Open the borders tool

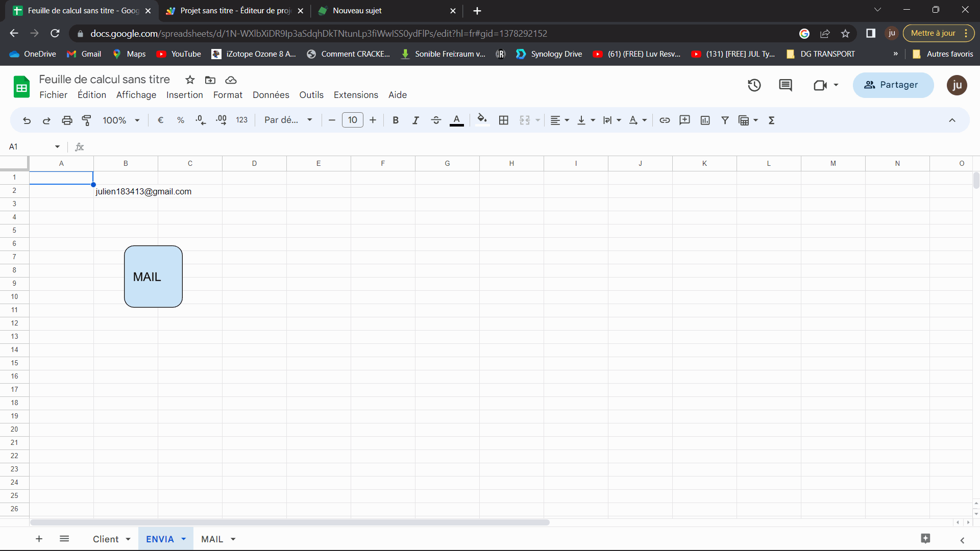(503, 120)
